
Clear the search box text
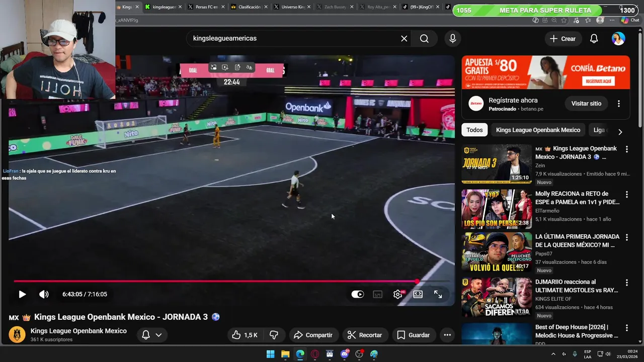point(404,39)
